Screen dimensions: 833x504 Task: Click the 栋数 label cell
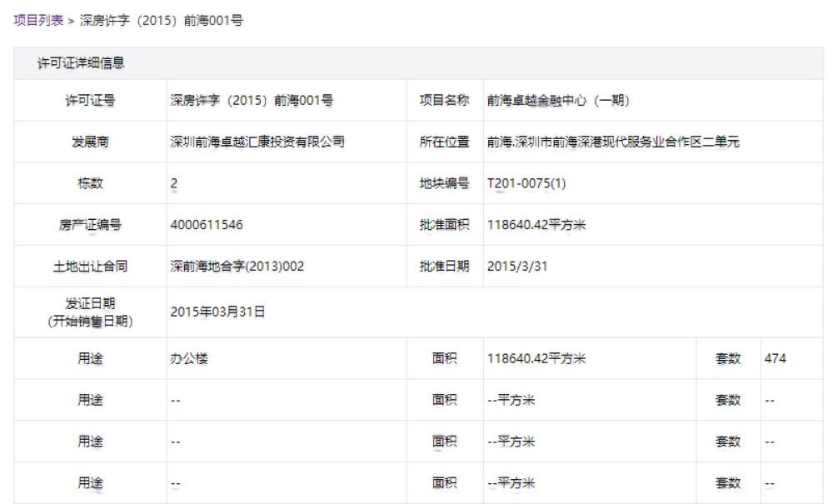coord(90,183)
